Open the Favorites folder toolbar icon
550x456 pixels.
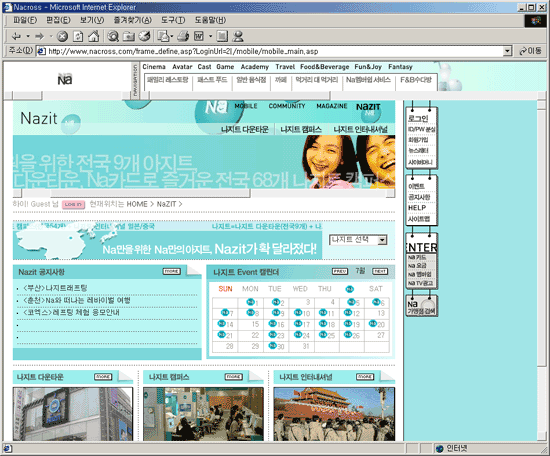(129, 36)
